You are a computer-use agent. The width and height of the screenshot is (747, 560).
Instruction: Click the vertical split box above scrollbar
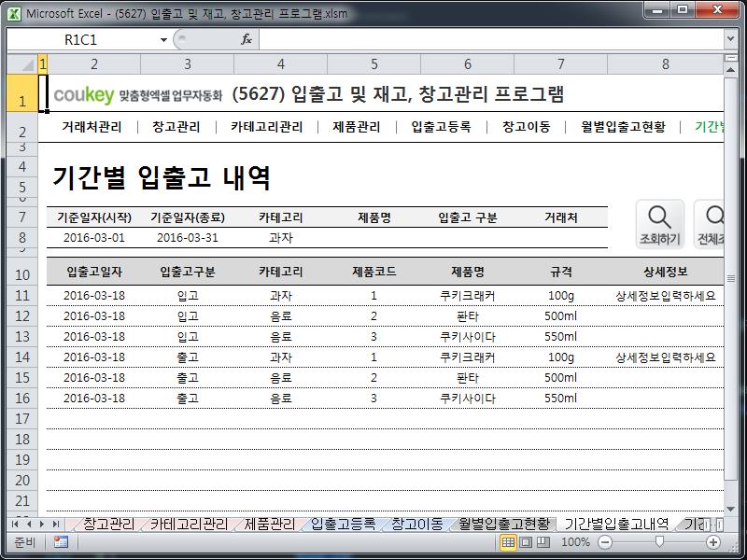[730, 58]
